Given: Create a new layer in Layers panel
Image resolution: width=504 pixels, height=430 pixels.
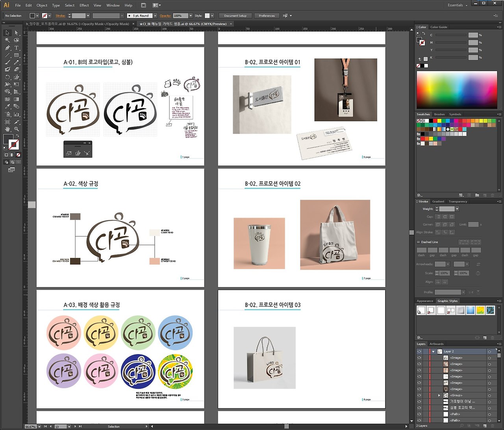Looking at the screenshot, I should (485, 426).
